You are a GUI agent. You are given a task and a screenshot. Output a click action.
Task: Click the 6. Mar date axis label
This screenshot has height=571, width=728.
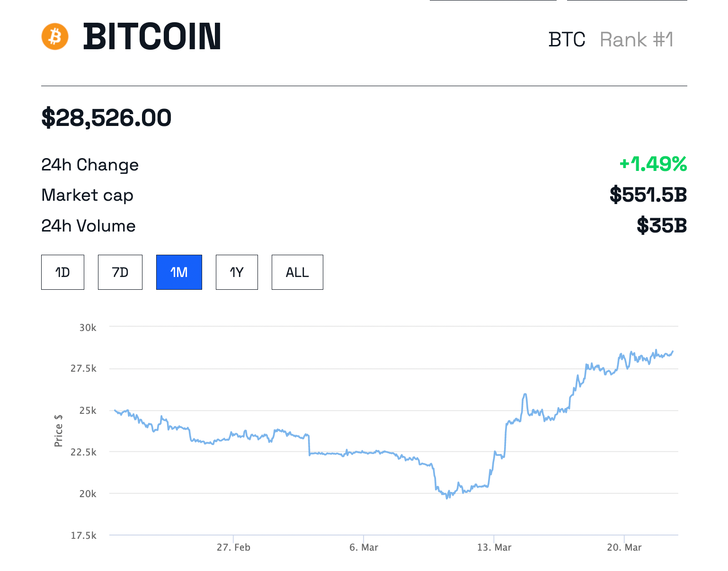364,547
